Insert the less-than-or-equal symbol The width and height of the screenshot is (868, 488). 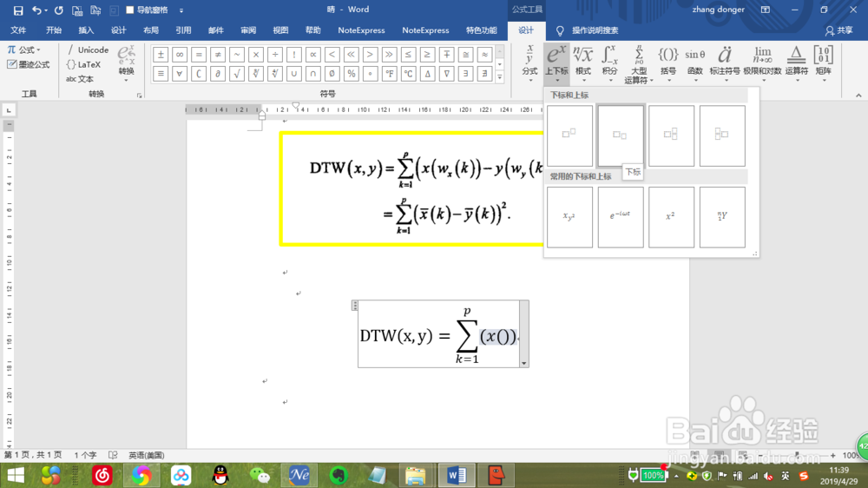pos(408,55)
